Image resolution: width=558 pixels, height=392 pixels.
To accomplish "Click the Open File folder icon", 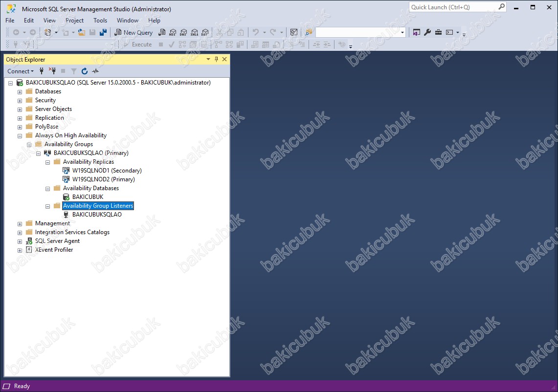I will coord(82,32).
